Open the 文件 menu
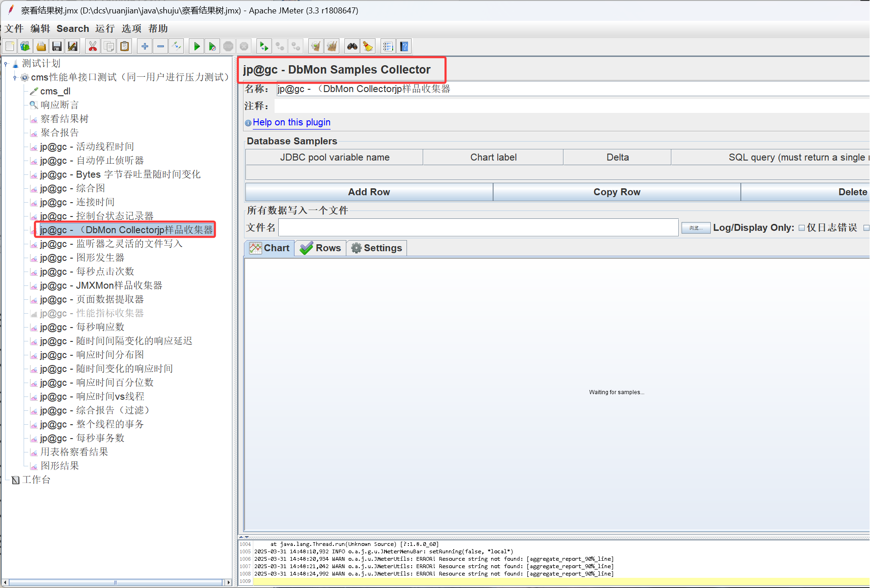 click(x=14, y=29)
